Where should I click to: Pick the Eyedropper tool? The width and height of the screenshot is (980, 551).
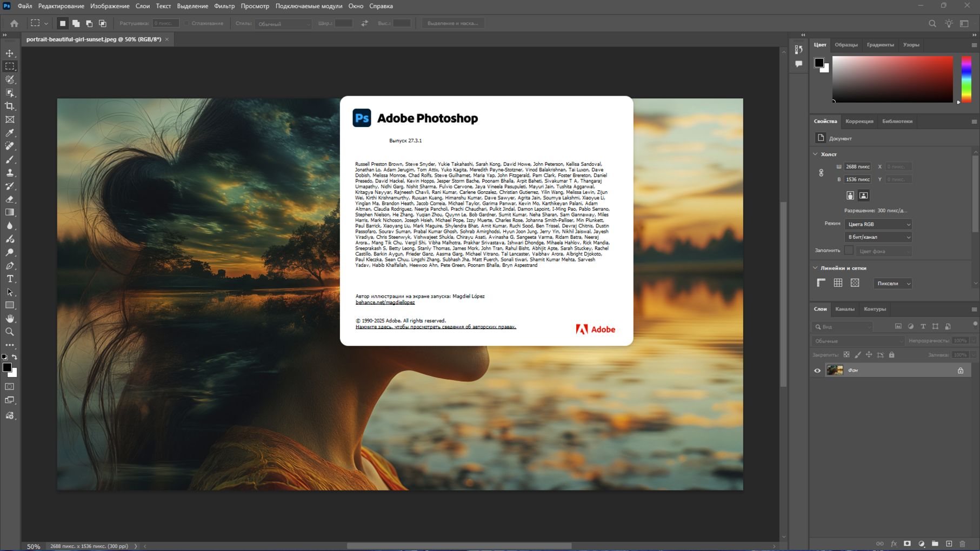pos(10,133)
